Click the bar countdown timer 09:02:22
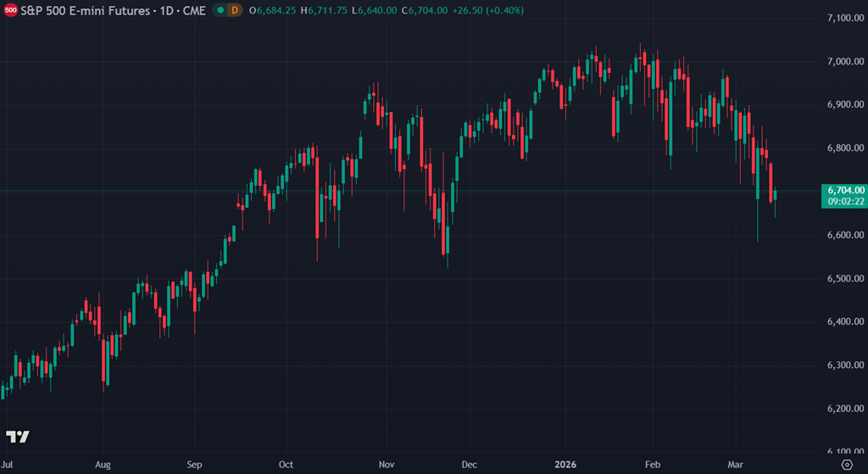The height and width of the screenshot is (474, 868). click(843, 202)
